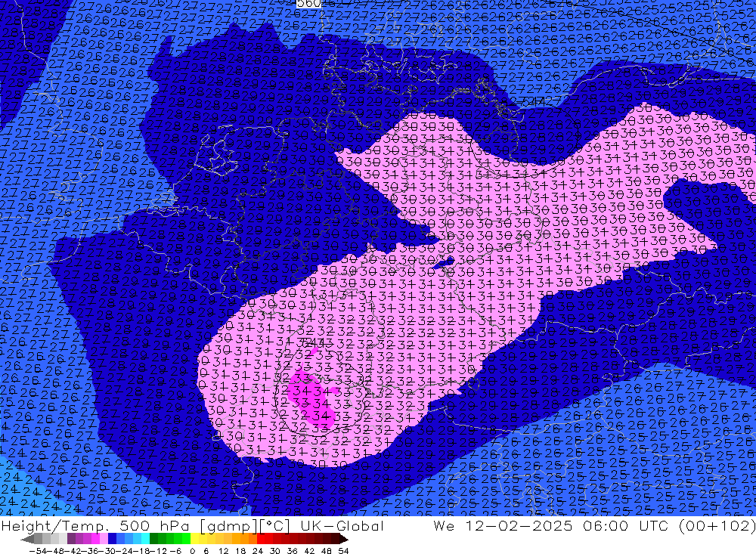Screen dimensions: 756x554
Task: Click the 'We 12-02-2025' date text
Action: (503, 525)
